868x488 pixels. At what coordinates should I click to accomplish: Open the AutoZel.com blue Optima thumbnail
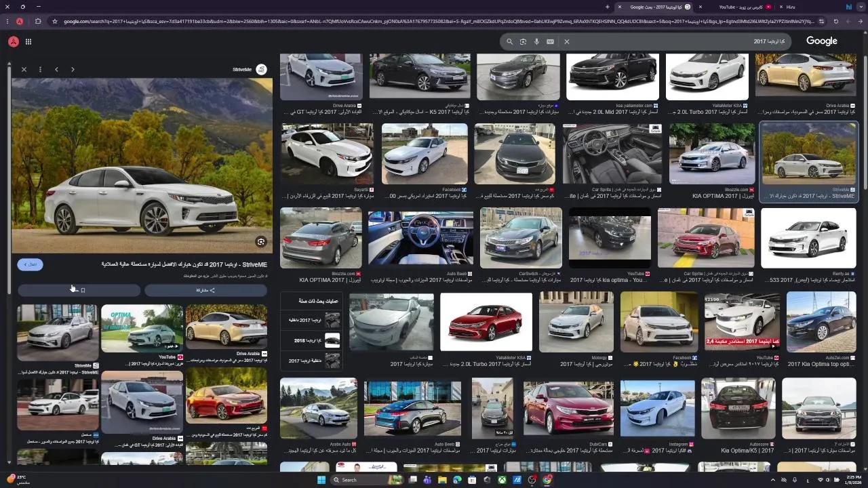(821, 322)
